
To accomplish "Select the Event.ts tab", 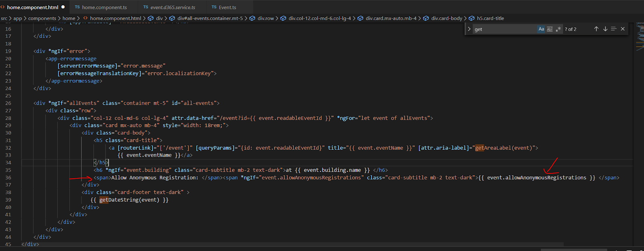I will pos(227,7).
